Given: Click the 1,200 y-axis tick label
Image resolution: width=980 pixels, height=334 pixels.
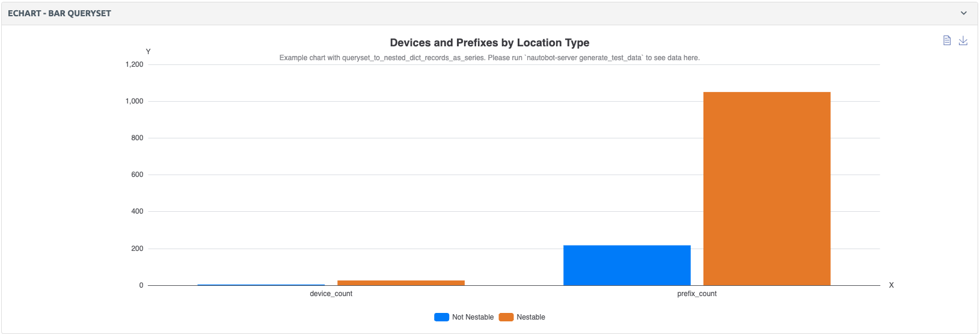Looking at the screenshot, I should [x=134, y=64].
